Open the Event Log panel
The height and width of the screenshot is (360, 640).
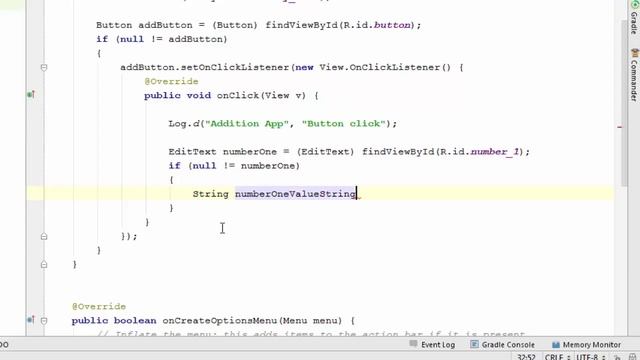coord(432,344)
